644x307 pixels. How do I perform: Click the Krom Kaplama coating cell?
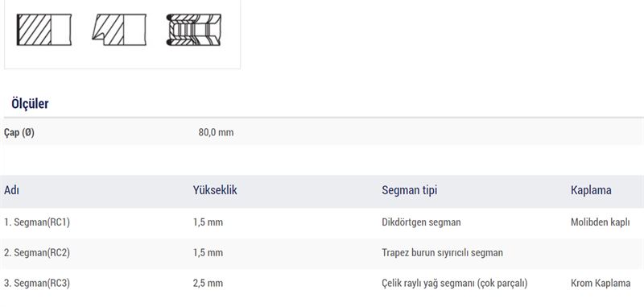[601, 283]
